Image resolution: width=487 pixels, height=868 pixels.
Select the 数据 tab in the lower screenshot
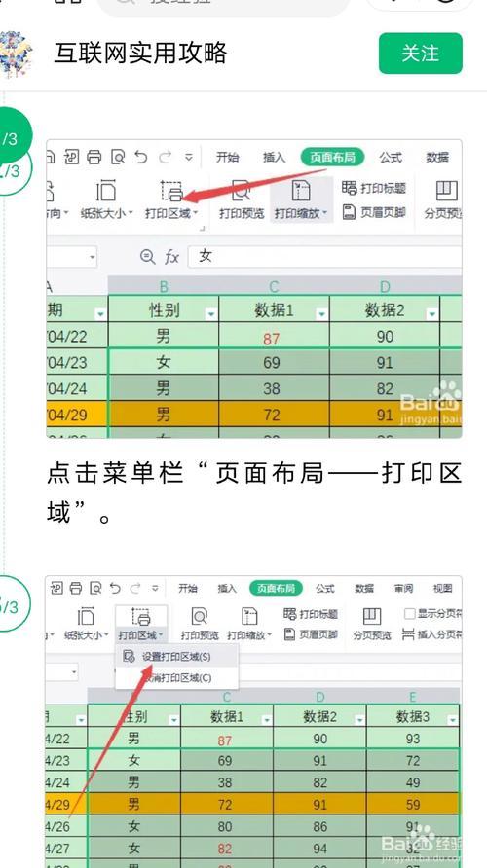click(364, 588)
